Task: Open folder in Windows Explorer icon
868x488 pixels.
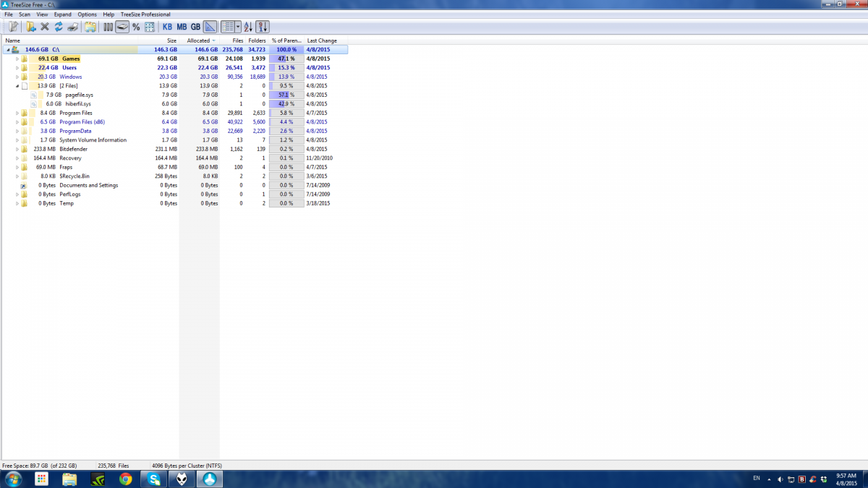Action: pyautogui.click(x=90, y=27)
